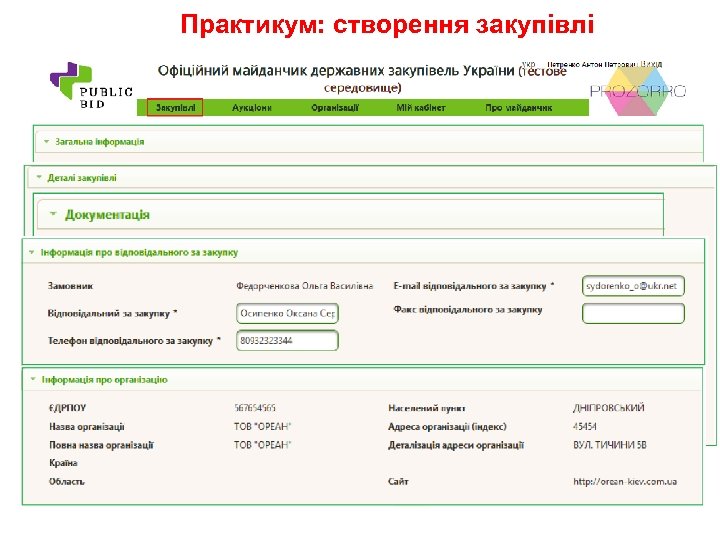This screenshot has height=540, width=720.
Task: Select the ЄДРПОУ value 567654565
Action: pos(255,408)
